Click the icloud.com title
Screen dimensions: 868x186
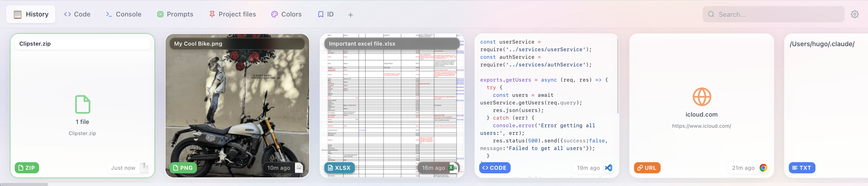pos(701,114)
